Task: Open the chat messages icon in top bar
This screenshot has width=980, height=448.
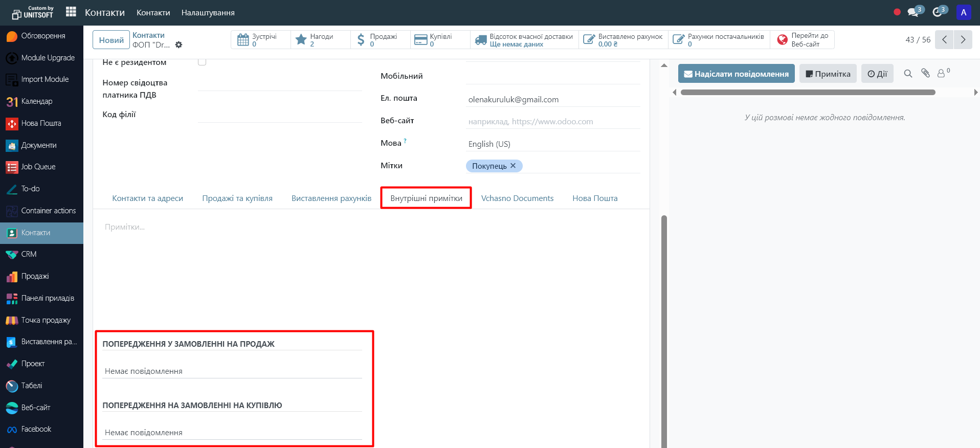Action: click(x=913, y=12)
